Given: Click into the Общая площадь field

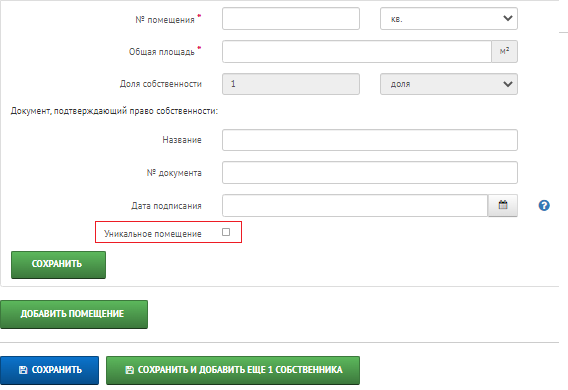Looking at the screenshot, I should 357,51.
